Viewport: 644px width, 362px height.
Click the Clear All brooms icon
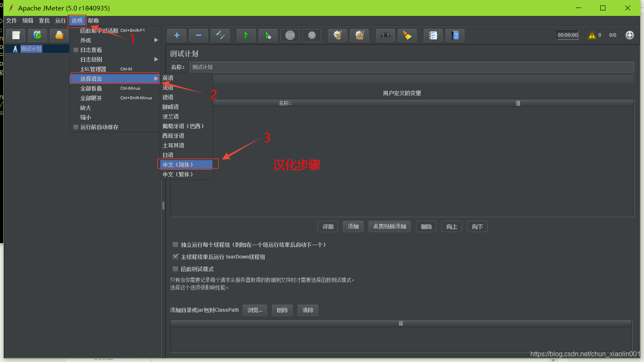(x=359, y=35)
